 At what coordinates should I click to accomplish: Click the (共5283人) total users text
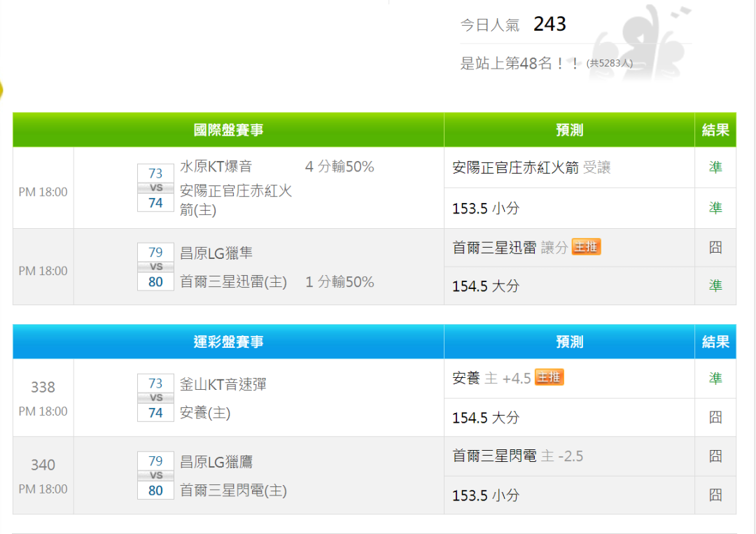tap(610, 63)
